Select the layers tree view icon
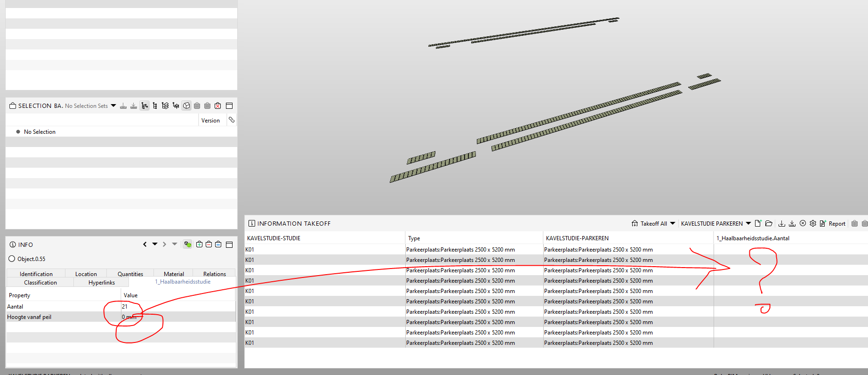 (x=165, y=106)
